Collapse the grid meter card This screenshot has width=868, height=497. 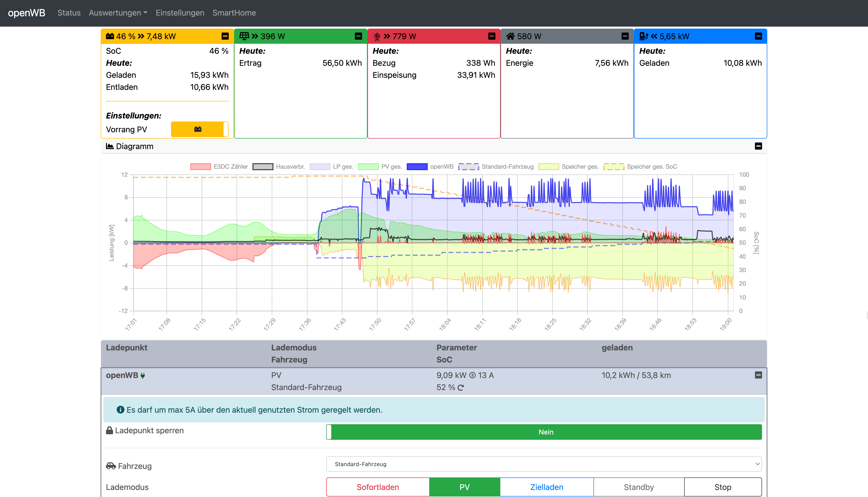[x=492, y=36]
